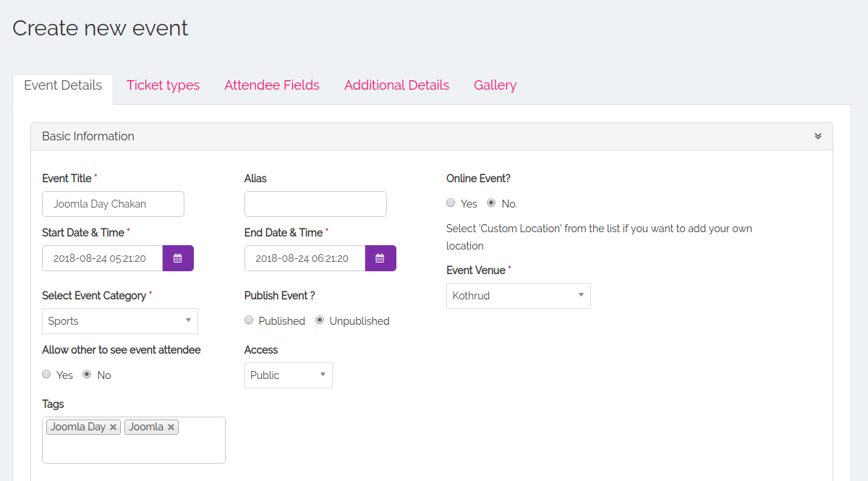Remove the Joomla tag

(x=171, y=427)
